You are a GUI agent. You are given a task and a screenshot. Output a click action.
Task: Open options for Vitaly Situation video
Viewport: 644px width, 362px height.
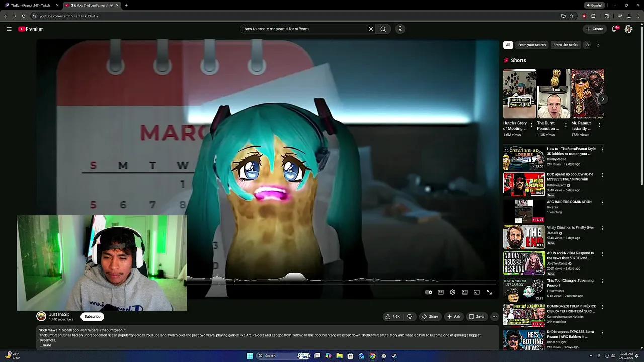tap(602, 228)
